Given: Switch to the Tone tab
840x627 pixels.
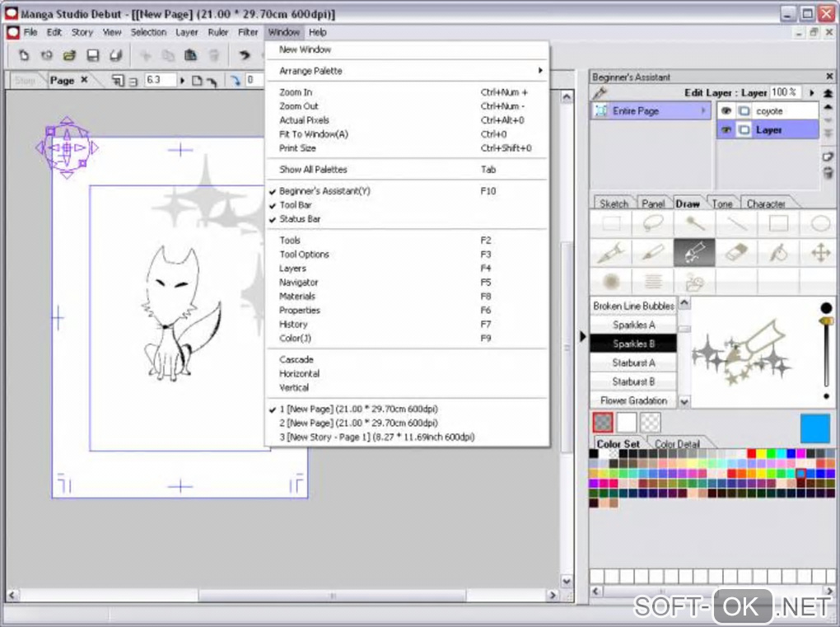Looking at the screenshot, I should tap(721, 204).
